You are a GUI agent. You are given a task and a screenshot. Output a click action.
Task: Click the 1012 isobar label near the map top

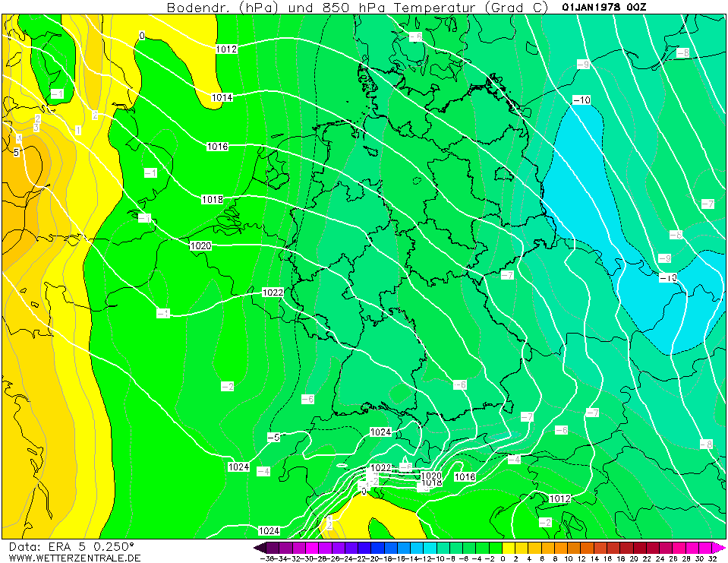pos(226,49)
